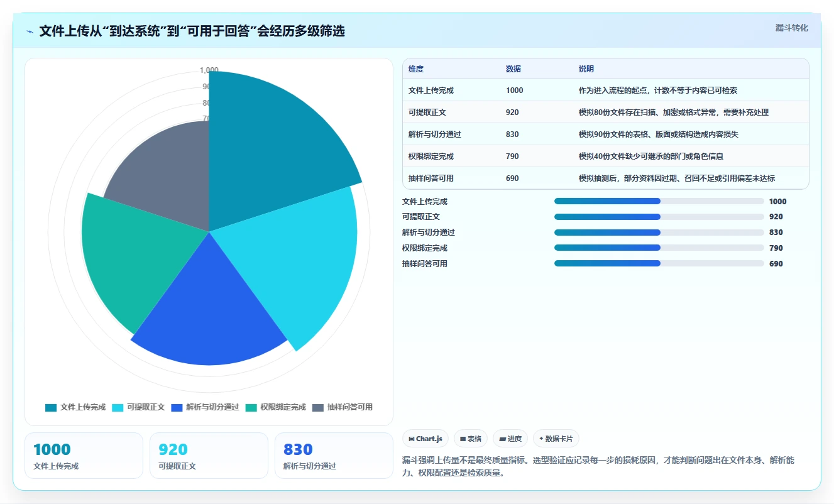
Task: Click the 表格 chip
Action: click(x=471, y=439)
